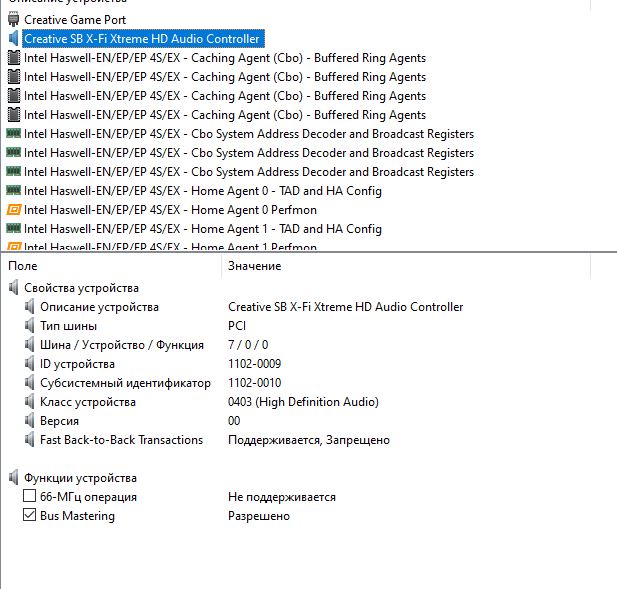Image resolution: width=617 pixels, height=589 pixels.
Task: Click the ID устройства field label
Action: tap(77, 364)
